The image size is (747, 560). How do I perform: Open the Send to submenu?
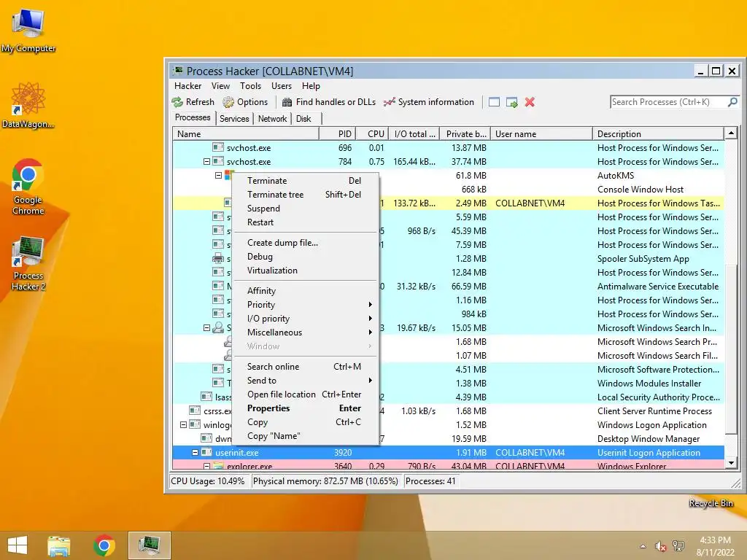click(x=305, y=381)
